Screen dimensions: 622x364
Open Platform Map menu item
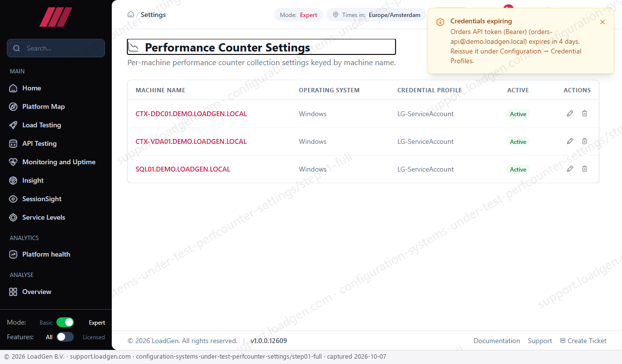click(x=56, y=106)
